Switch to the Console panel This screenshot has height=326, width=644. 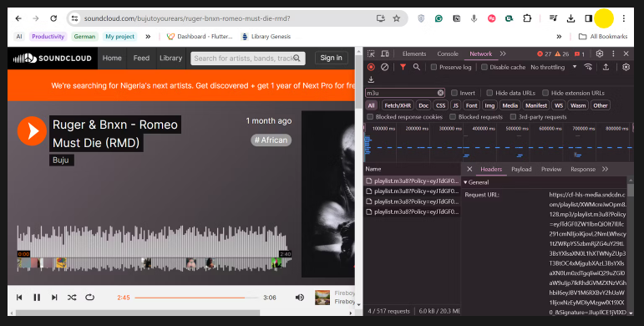[x=447, y=53]
